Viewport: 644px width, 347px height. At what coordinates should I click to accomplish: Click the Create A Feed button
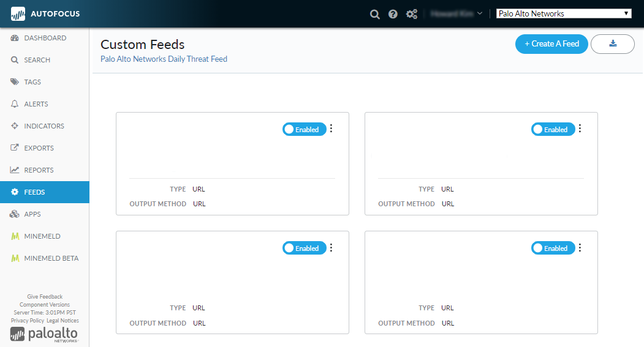click(x=551, y=44)
